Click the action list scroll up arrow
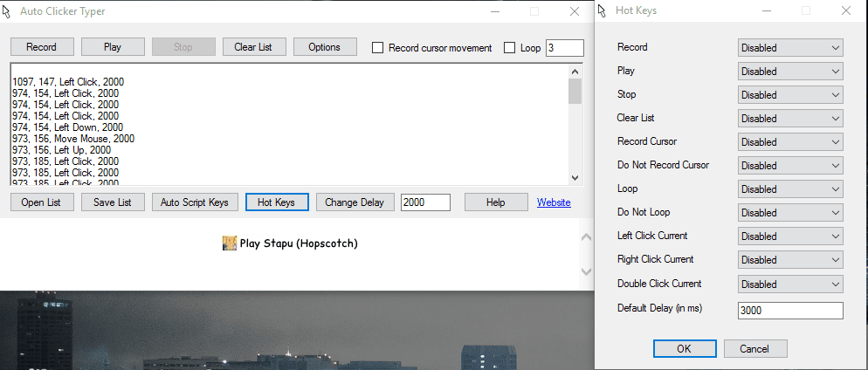The width and height of the screenshot is (868, 370). pyautogui.click(x=575, y=72)
